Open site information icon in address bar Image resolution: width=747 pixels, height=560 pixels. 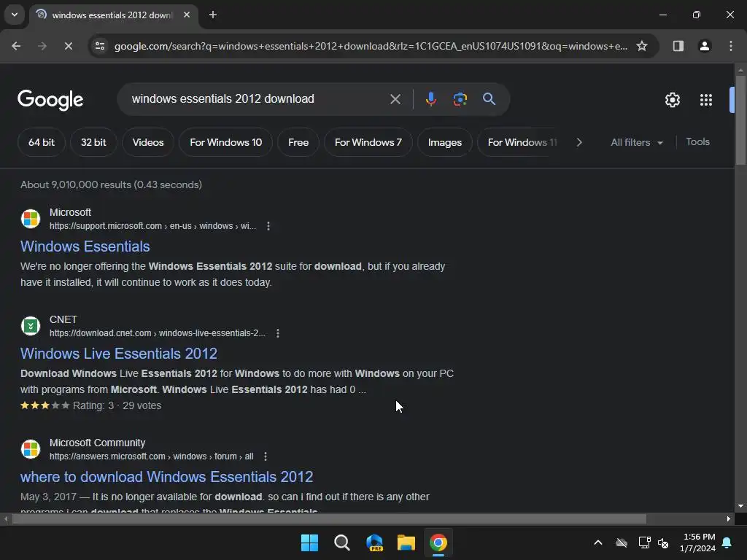(100, 46)
